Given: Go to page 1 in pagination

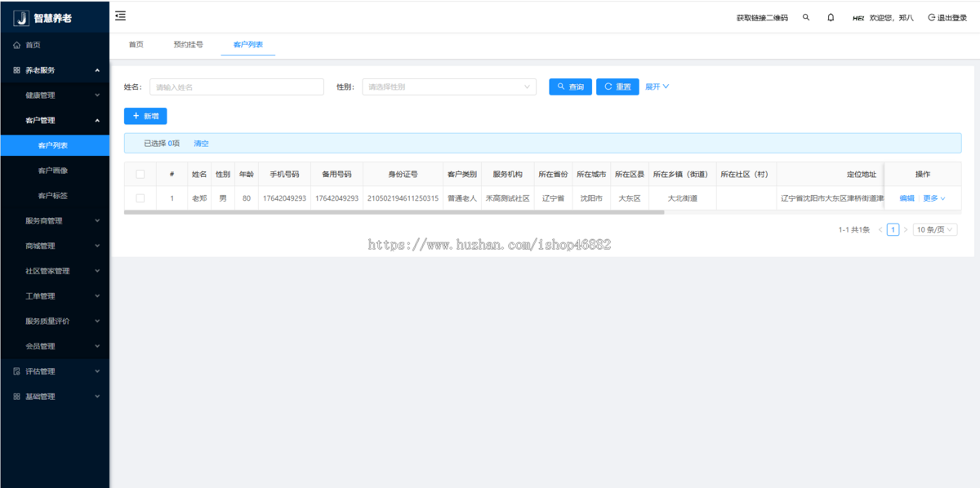Looking at the screenshot, I should pos(893,230).
